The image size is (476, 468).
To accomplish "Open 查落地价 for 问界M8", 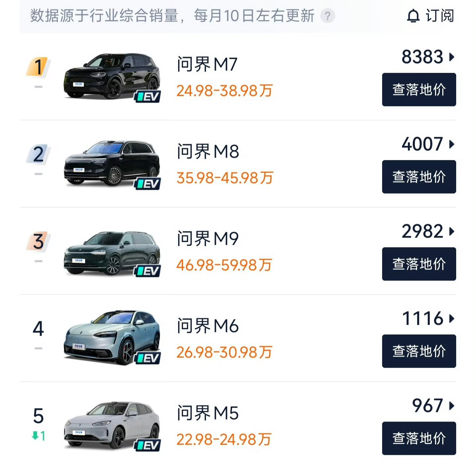I will coord(419,177).
